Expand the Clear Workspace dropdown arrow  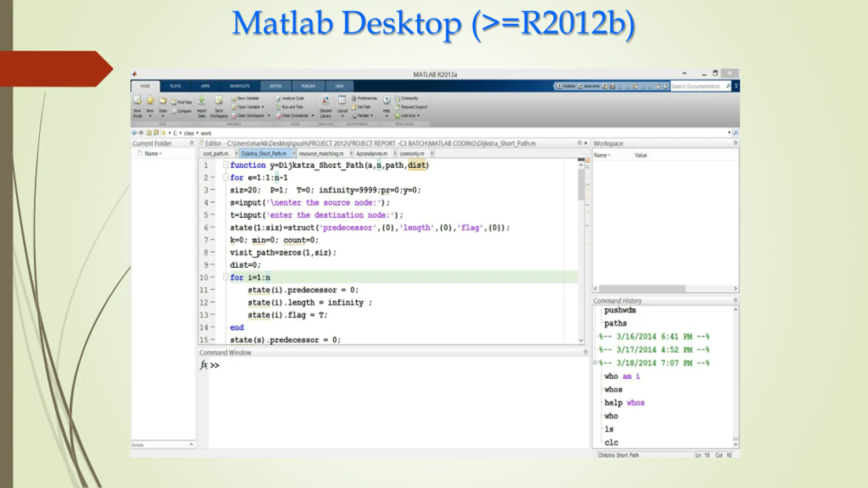(269, 116)
